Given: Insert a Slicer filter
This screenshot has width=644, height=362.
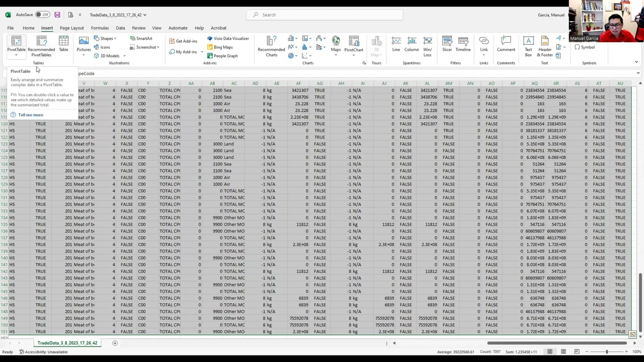Looking at the screenshot, I should (x=447, y=44).
